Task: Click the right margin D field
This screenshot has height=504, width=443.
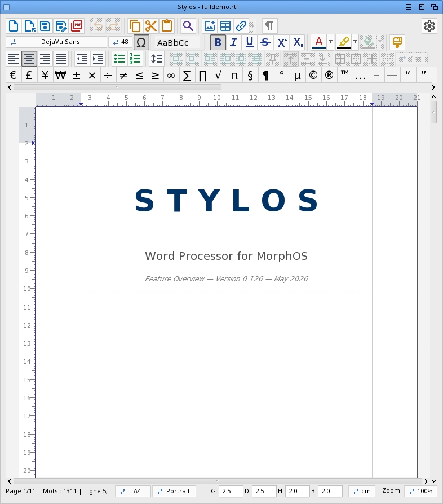Action: click(x=264, y=491)
